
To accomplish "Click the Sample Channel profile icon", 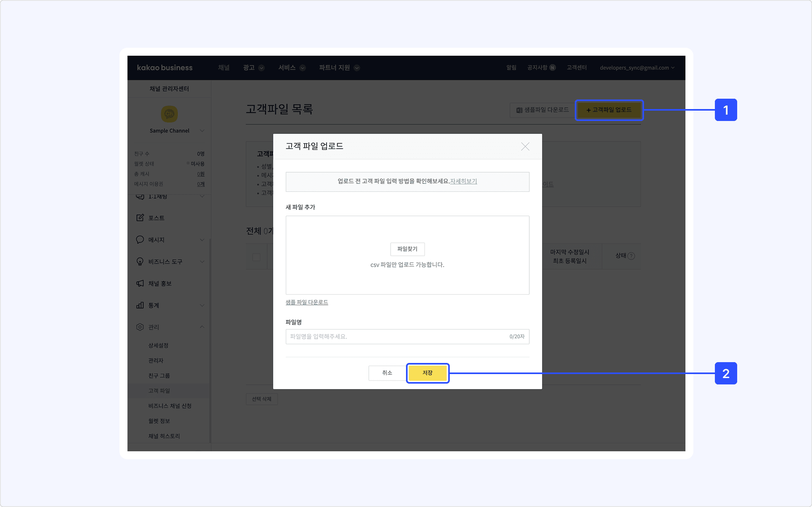I will 169,114.
